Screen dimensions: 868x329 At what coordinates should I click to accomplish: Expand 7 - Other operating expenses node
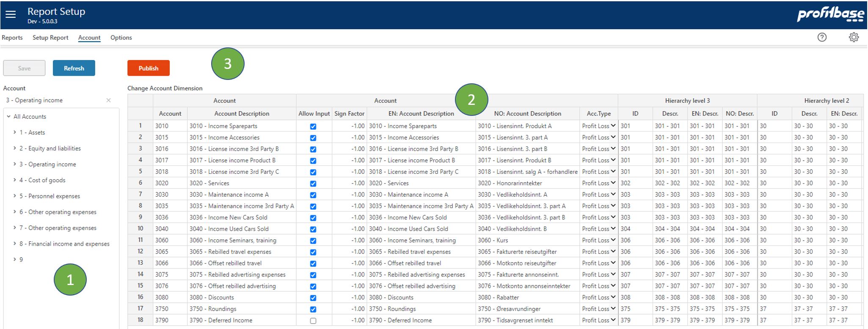(x=15, y=228)
